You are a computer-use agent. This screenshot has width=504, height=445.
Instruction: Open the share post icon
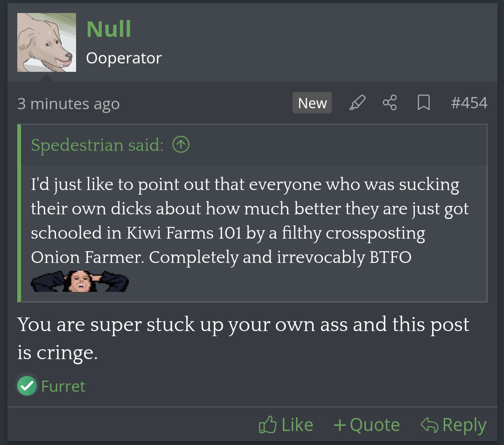pos(390,103)
